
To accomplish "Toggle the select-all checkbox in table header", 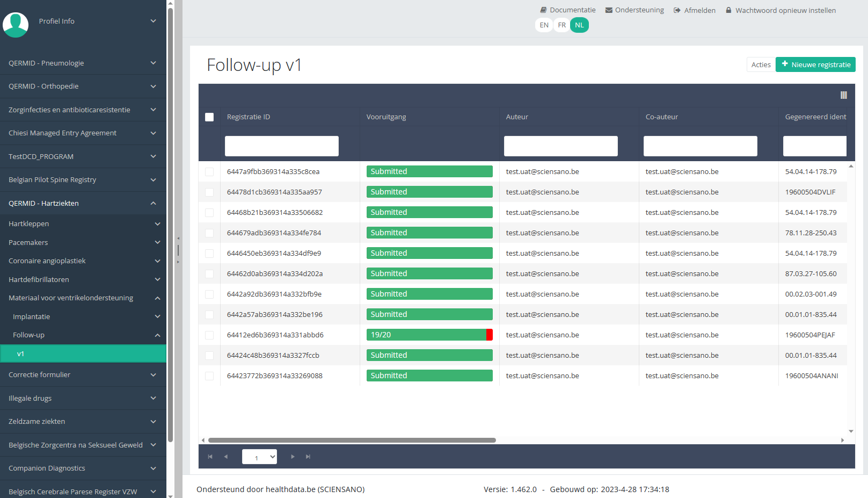I will pos(209,117).
